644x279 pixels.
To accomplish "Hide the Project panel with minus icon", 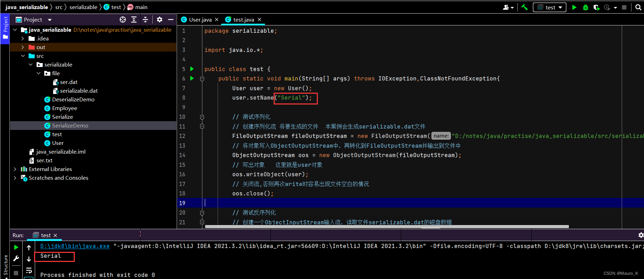I will 171,20.
